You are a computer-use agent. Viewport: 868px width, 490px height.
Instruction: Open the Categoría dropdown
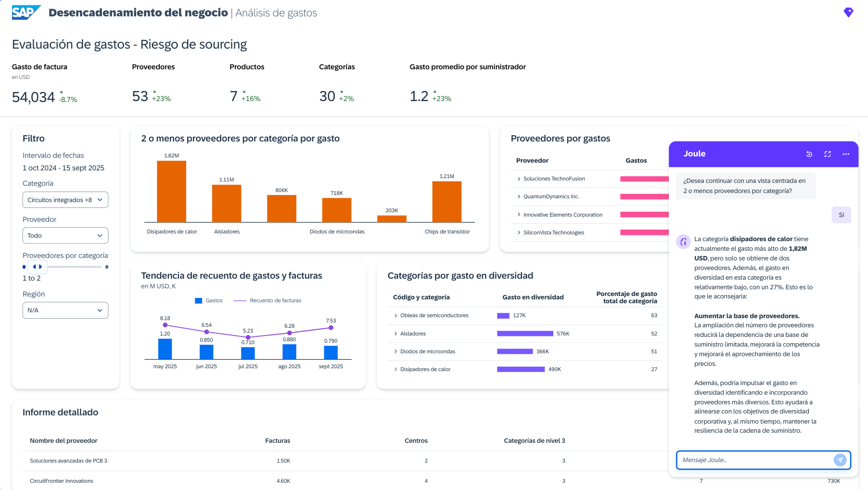tap(65, 200)
